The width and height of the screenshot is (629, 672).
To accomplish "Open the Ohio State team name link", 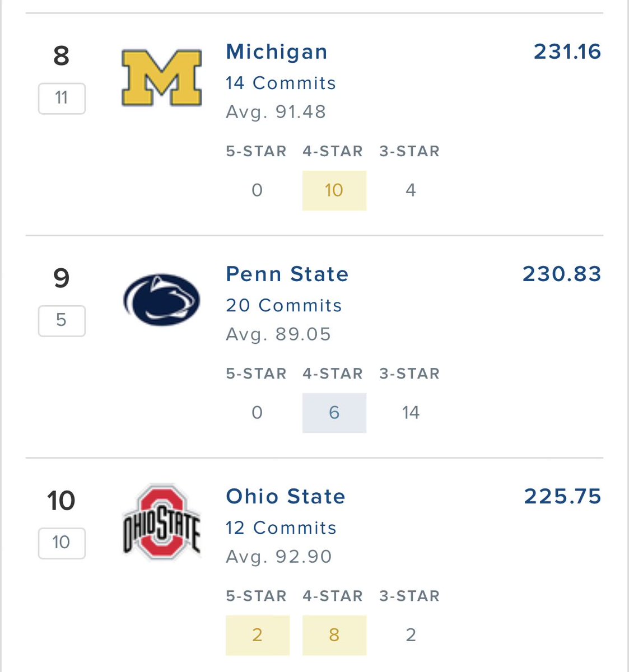I will 286,496.
